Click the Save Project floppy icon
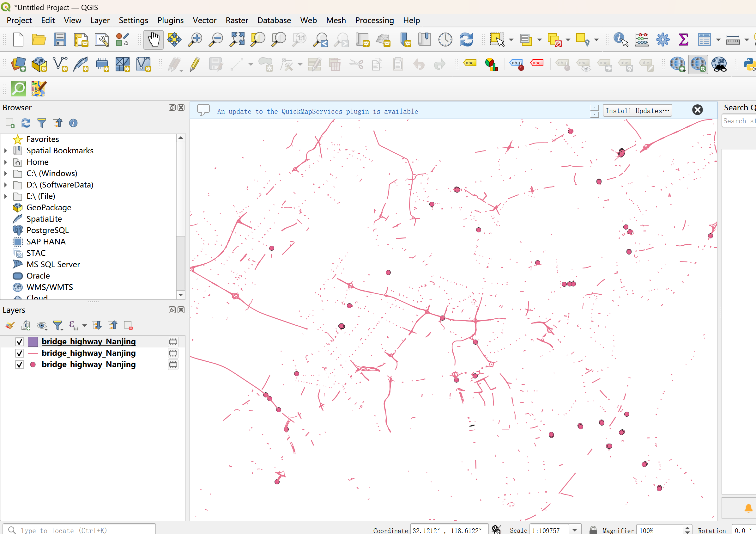Screen dimensions: 756x534 pyautogui.click(x=60, y=40)
